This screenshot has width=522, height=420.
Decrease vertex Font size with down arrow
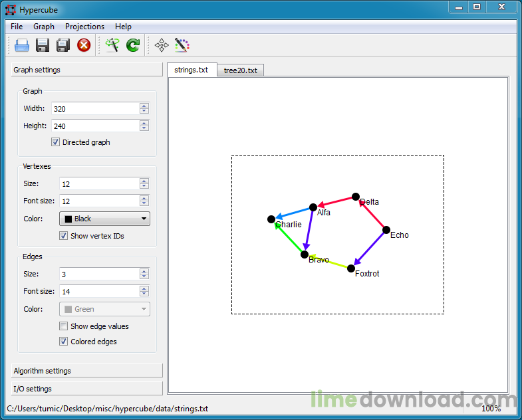click(x=144, y=203)
